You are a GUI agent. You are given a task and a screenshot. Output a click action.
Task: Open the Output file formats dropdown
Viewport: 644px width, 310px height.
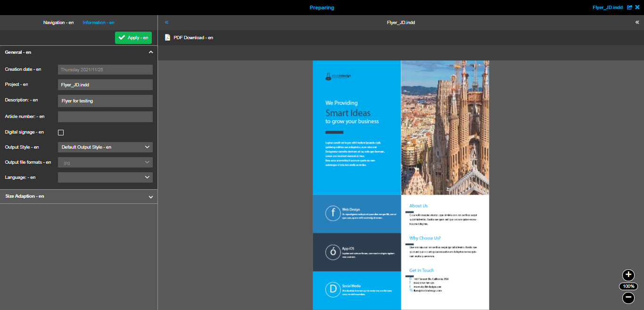pyautogui.click(x=105, y=162)
